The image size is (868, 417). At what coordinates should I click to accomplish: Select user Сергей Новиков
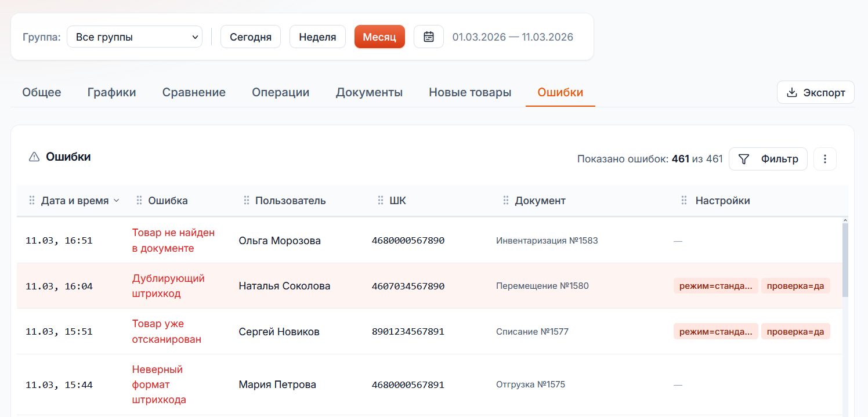(x=279, y=332)
